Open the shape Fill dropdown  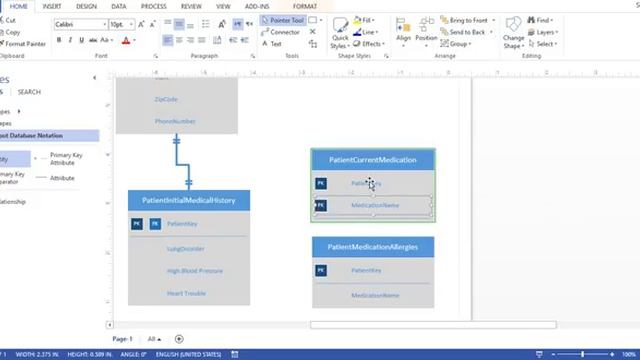pyautogui.click(x=364, y=20)
